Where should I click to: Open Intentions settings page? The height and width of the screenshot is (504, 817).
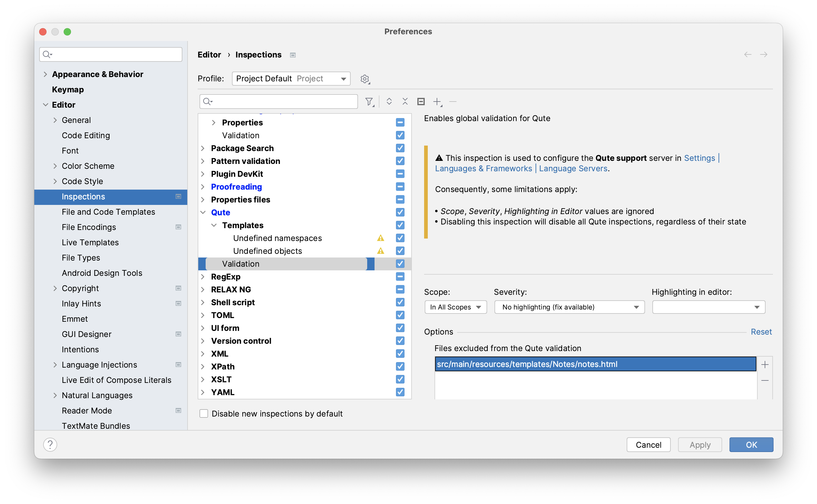[80, 349]
